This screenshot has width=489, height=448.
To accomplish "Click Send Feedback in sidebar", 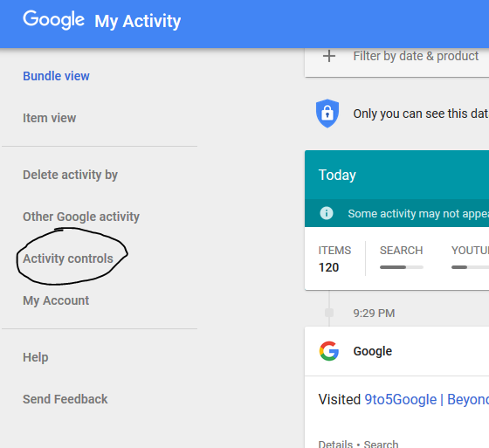I will pyautogui.click(x=65, y=399).
